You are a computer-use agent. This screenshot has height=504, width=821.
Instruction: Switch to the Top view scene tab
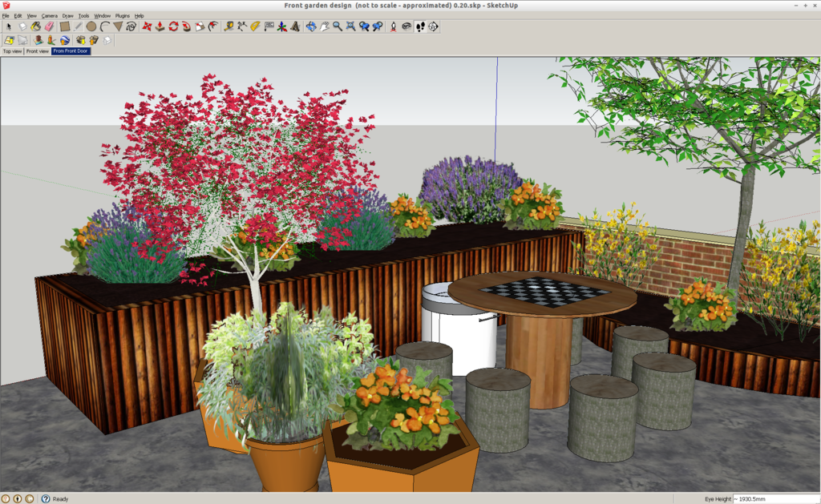(x=12, y=51)
